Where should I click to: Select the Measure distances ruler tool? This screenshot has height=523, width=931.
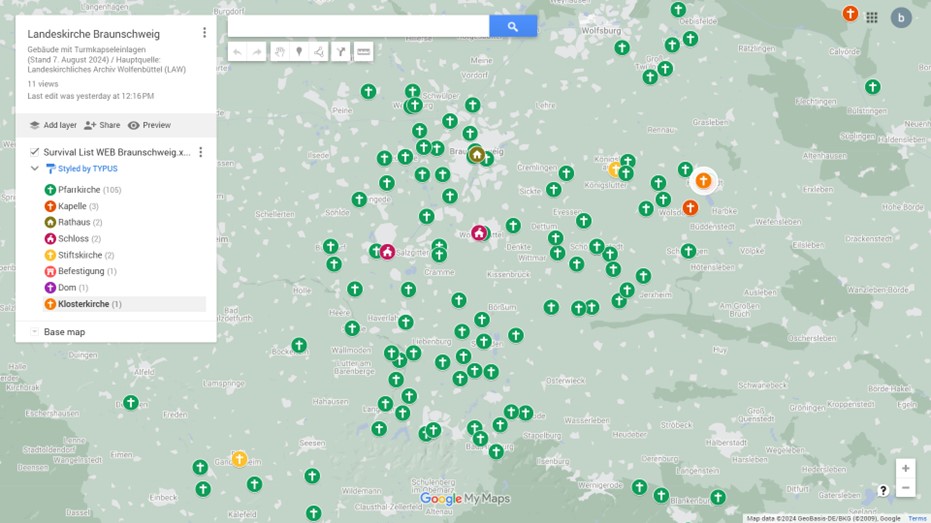click(364, 52)
